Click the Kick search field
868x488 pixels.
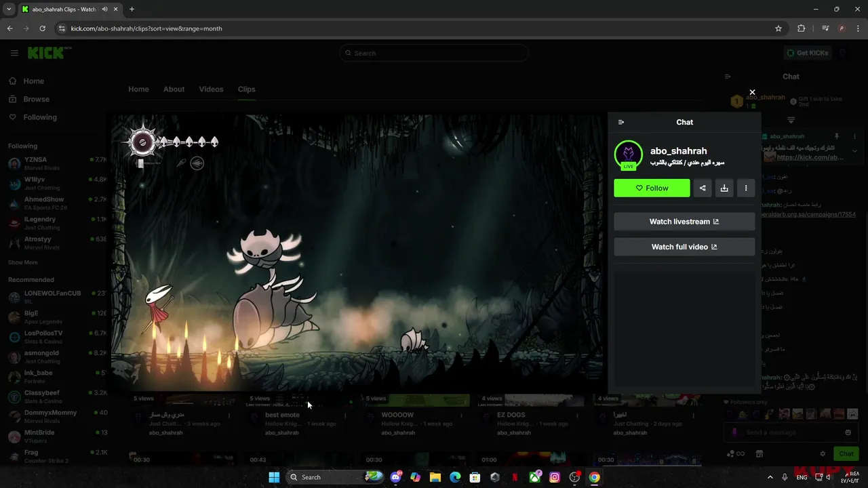pos(434,53)
